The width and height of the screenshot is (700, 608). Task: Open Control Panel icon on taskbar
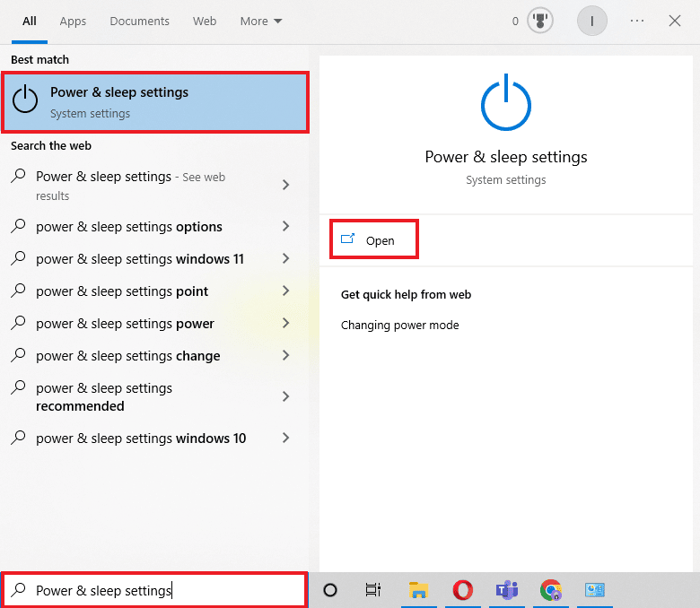(595, 590)
